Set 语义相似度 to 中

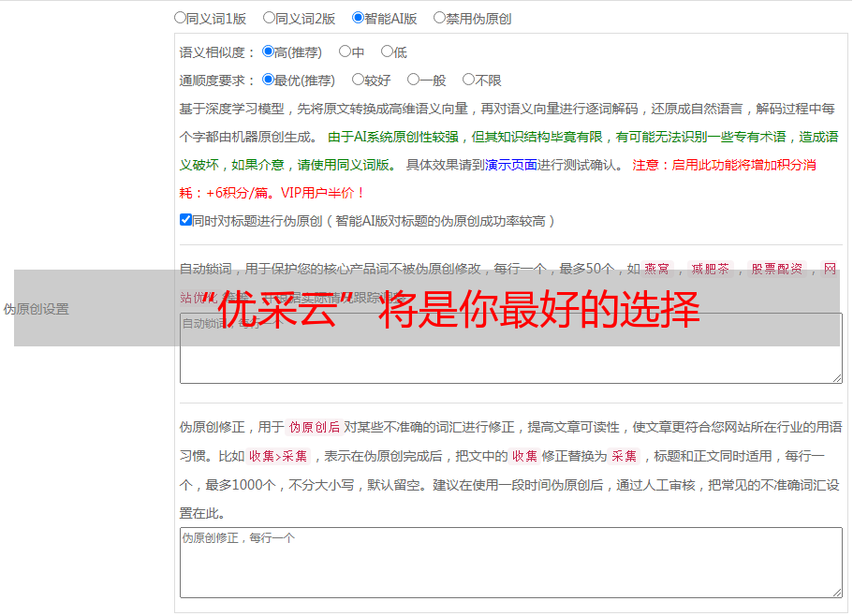345,51
